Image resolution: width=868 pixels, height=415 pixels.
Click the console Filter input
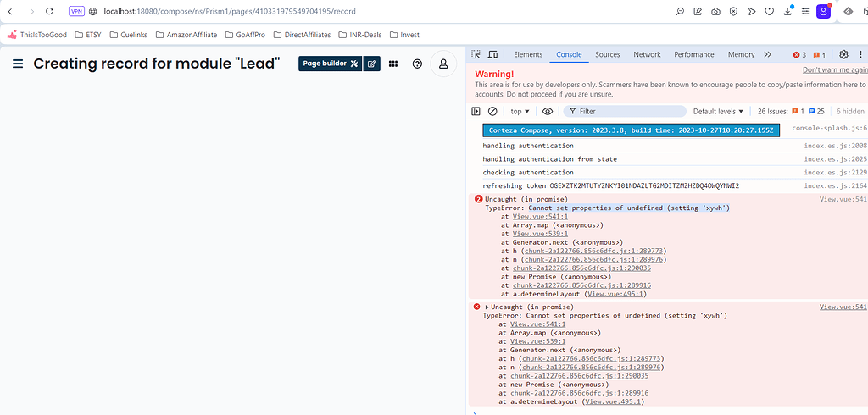click(x=625, y=111)
